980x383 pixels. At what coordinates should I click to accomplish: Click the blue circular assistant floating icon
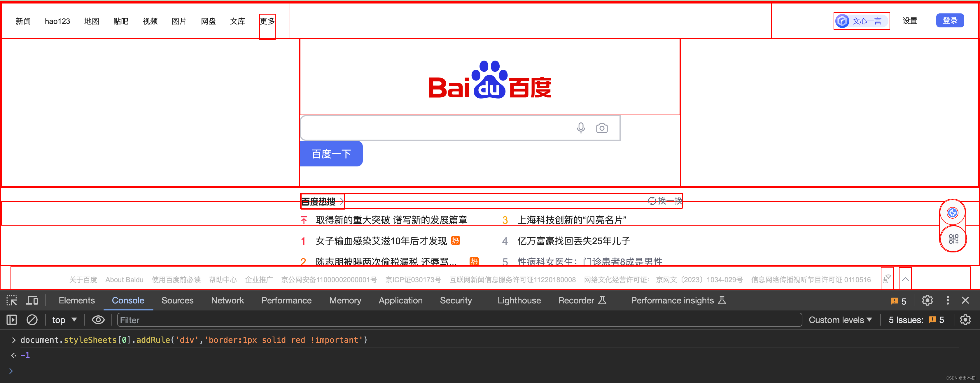pos(953,212)
